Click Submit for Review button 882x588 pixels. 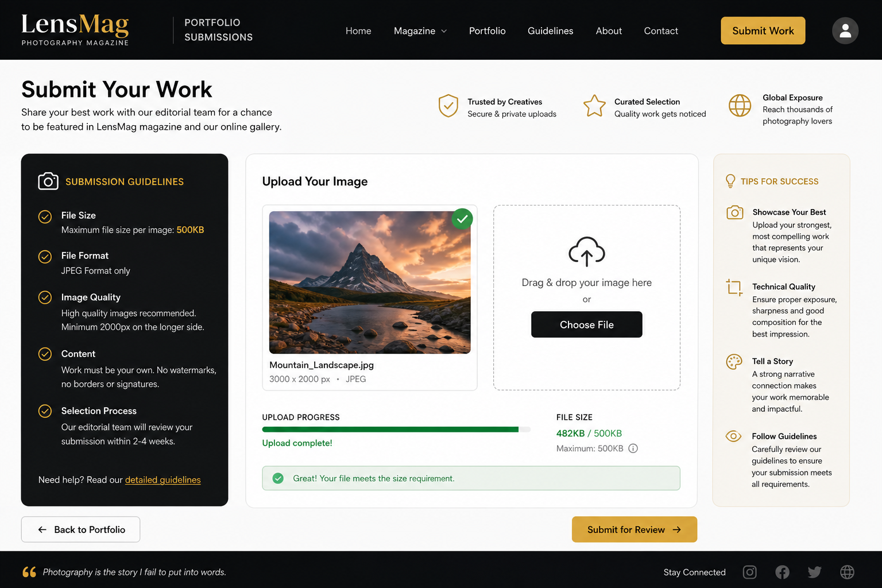(634, 529)
